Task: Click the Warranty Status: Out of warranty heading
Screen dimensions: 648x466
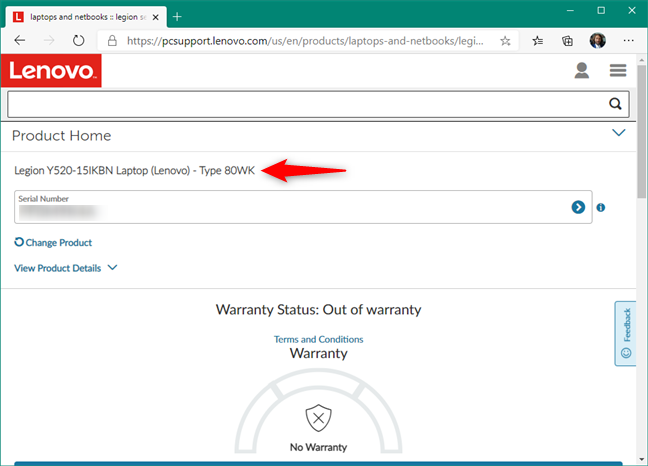Action: click(318, 309)
